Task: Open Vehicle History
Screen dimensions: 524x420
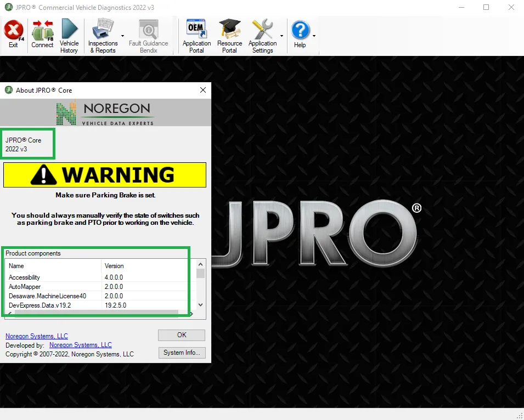Action: point(69,36)
